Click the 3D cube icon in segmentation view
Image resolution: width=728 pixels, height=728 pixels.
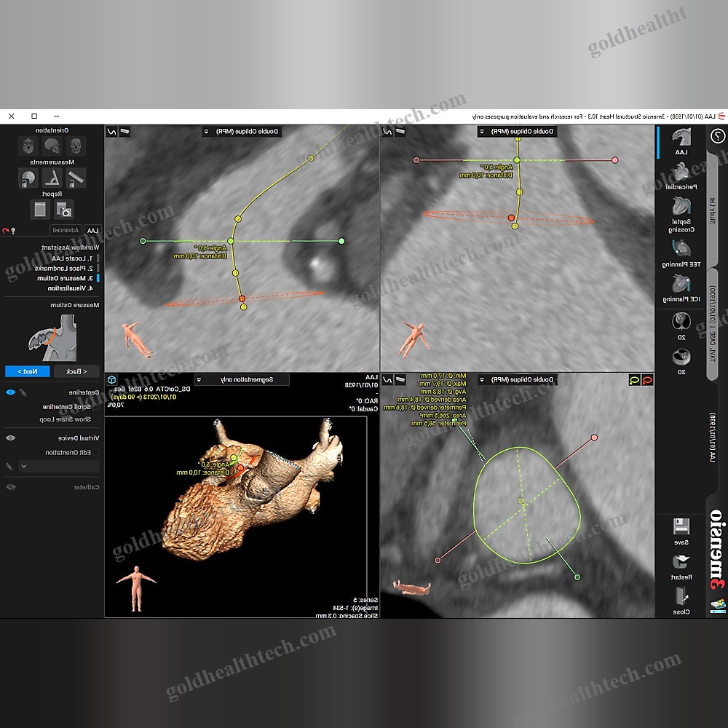click(111, 380)
